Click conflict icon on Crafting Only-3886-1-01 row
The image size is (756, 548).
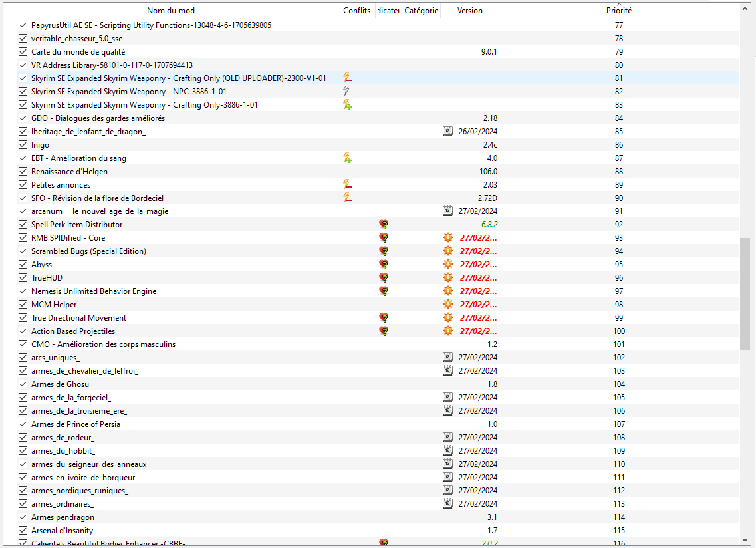coord(347,104)
